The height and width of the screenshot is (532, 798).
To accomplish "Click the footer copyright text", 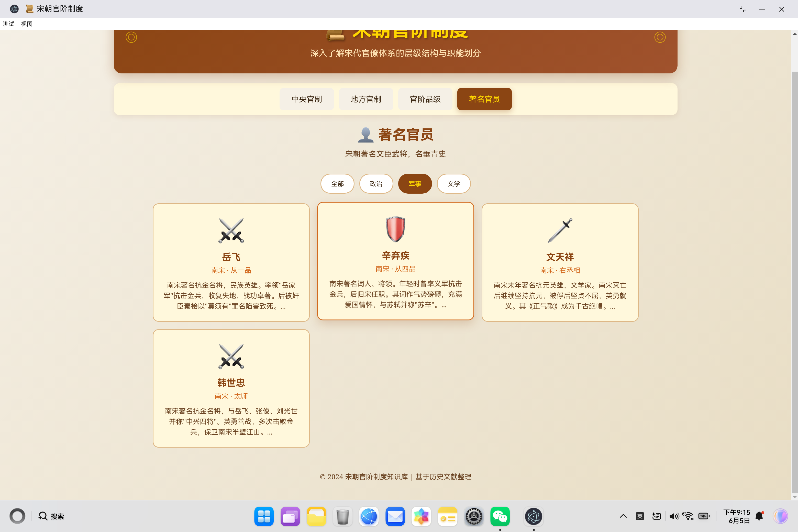I will point(395,477).
